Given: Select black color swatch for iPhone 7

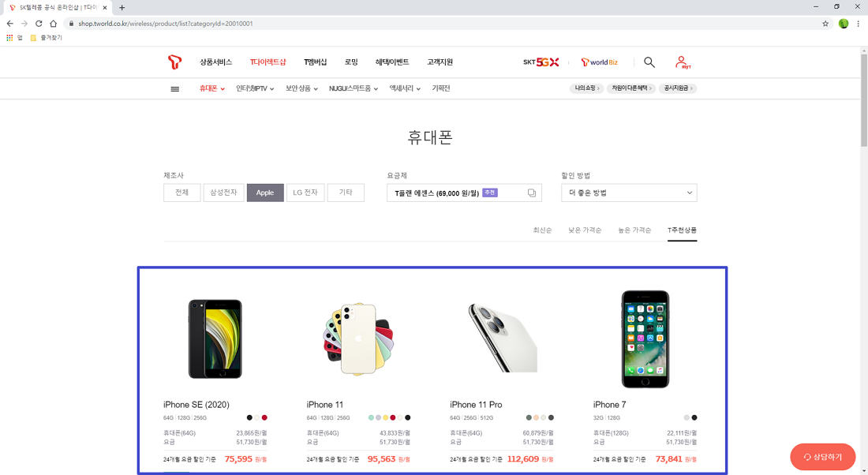Looking at the screenshot, I should [694, 418].
